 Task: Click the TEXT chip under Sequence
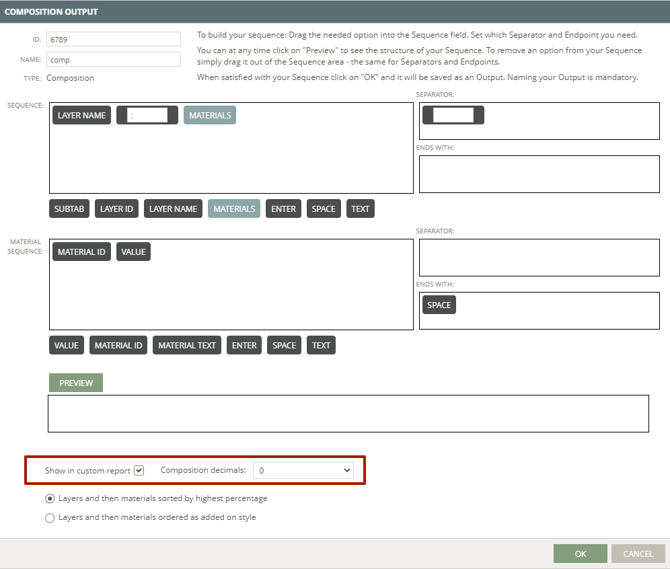[360, 209]
